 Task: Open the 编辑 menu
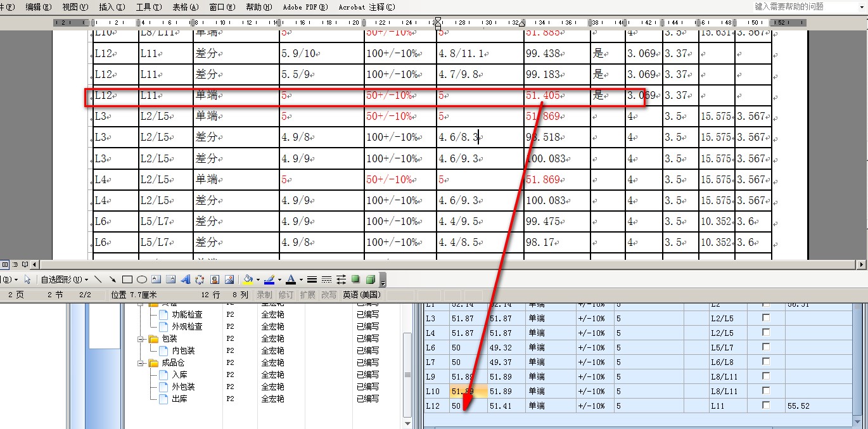pos(39,7)
